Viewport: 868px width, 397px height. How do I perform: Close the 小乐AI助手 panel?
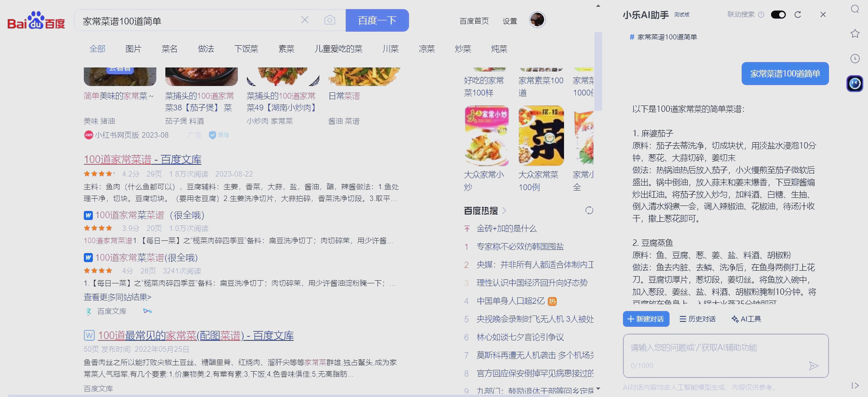coord(823,14)
